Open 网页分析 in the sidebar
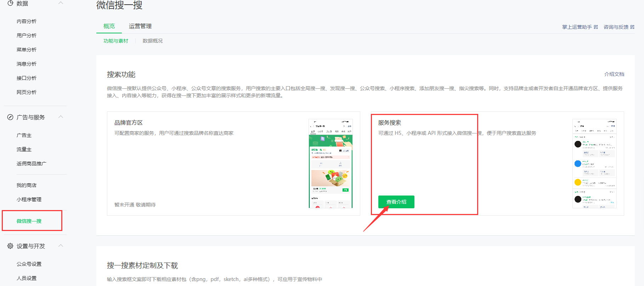Viewport: 644px width, 286px height. 27,92
